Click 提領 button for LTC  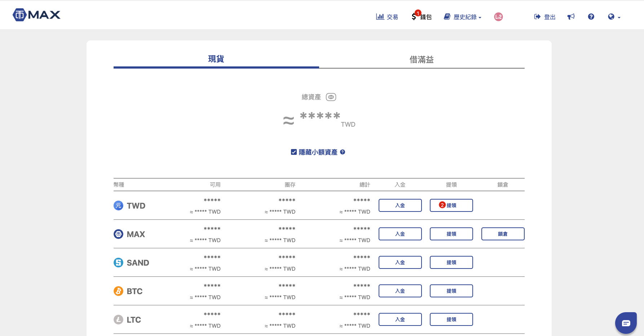point(451,319)
